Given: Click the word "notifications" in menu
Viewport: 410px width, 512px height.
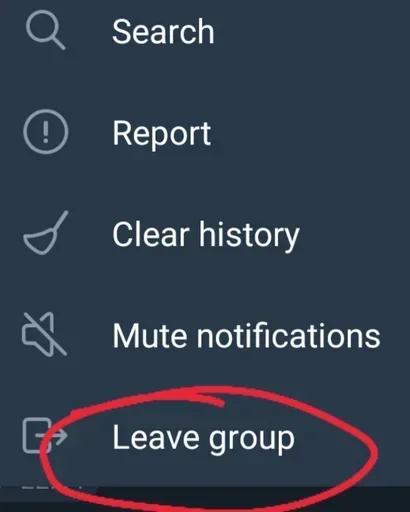Looking at the screenshot, I should coord(288,335).
